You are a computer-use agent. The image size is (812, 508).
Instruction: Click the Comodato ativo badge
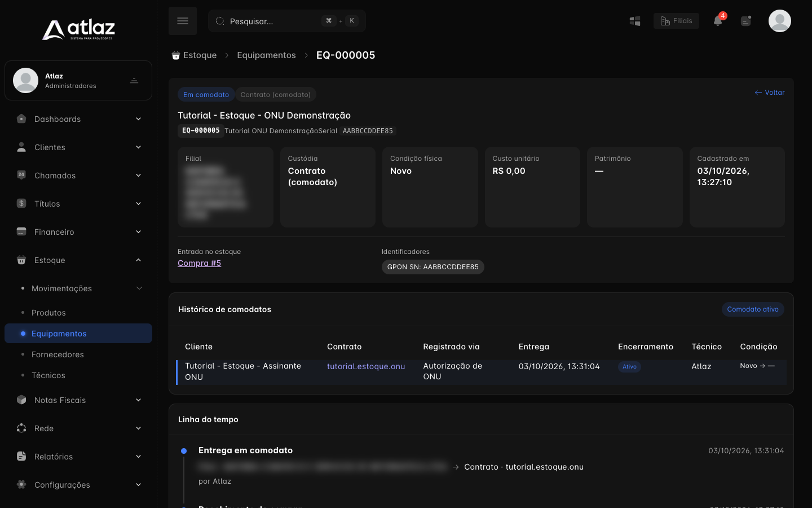coord(753,309)
